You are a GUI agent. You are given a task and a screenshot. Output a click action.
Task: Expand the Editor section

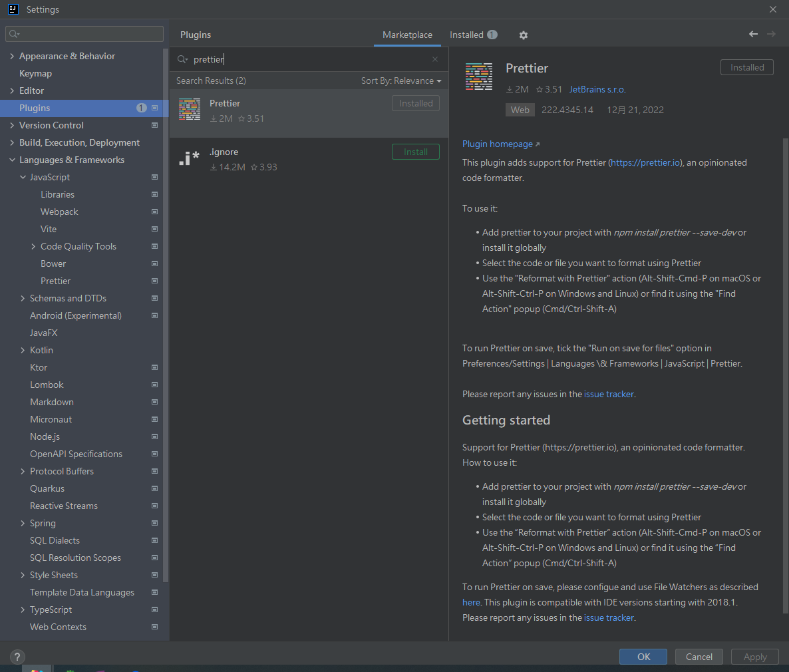[12, 91]
